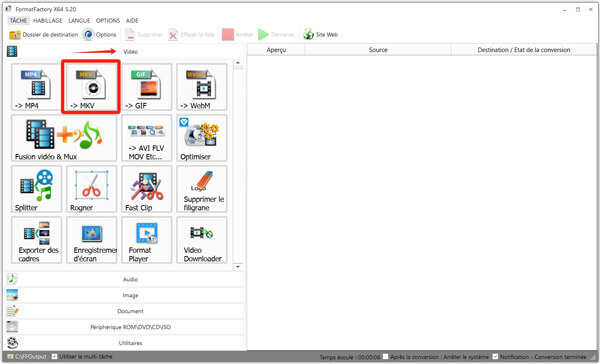Viewport: 600px width, 364px height.
Task: Open Video Downloader tool
Action: coord(202,240)
